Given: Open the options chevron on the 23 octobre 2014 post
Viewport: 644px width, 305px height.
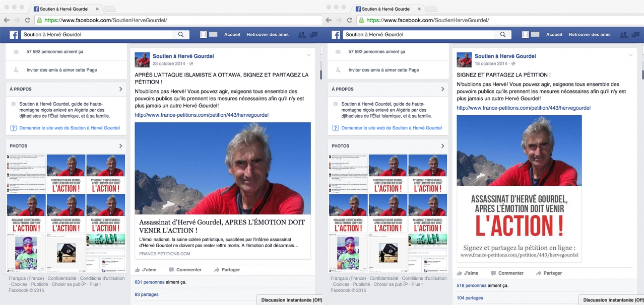Looking at the screenshot, I should coord(308,55).
